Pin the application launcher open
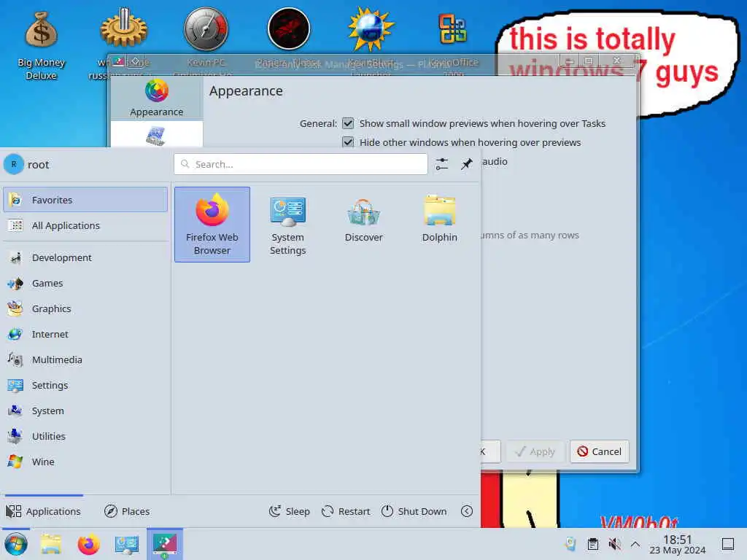This screenshot has height=560, width=747. click(466, 164)
